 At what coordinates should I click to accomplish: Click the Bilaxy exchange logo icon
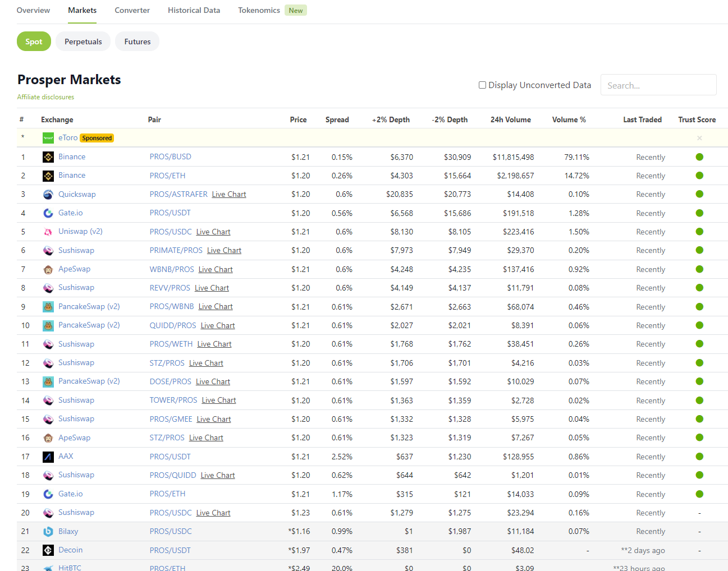48,531
